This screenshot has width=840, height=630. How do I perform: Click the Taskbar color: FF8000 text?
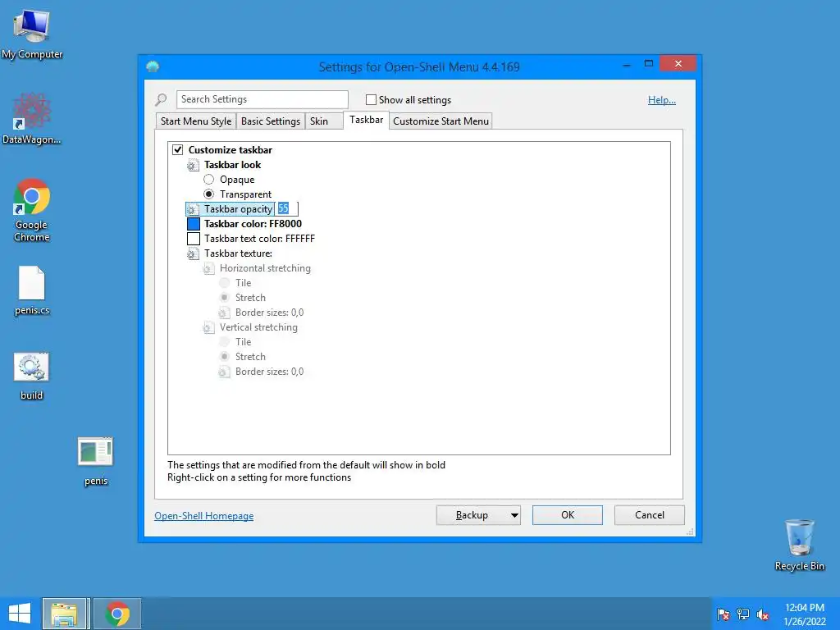pyautogui.click(x=253, y=224)
